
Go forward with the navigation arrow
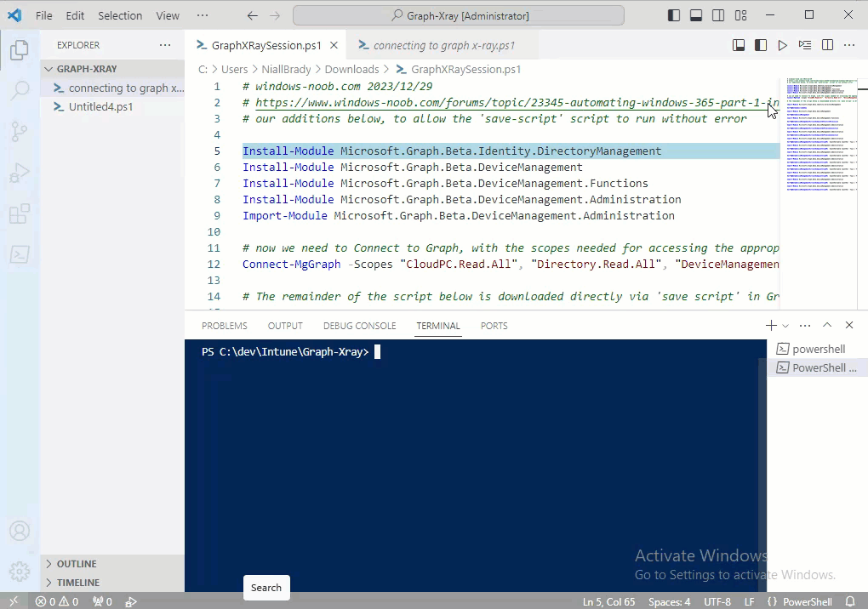click(x=275, y=16)
